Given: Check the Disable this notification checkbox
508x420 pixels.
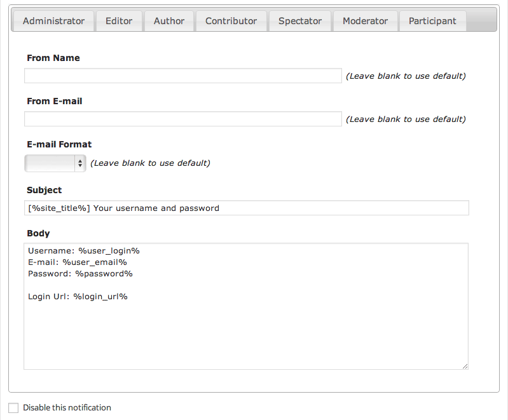Looking at the screenshot, I should 13,408.
